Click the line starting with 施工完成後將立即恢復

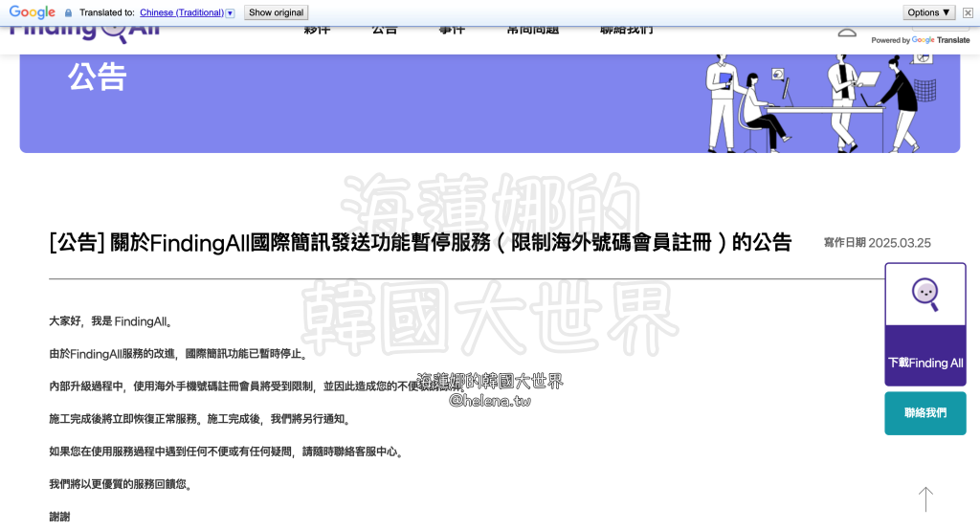pos(201,419)
